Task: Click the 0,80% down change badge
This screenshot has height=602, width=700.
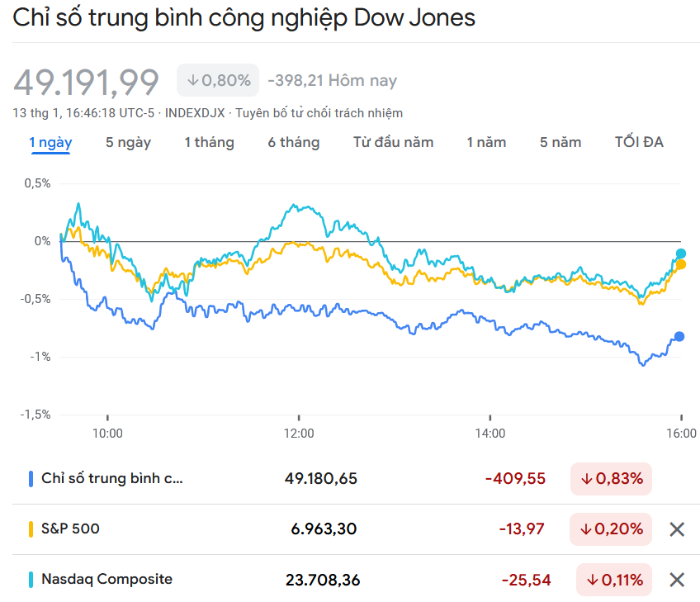Action: click(218, 80)
